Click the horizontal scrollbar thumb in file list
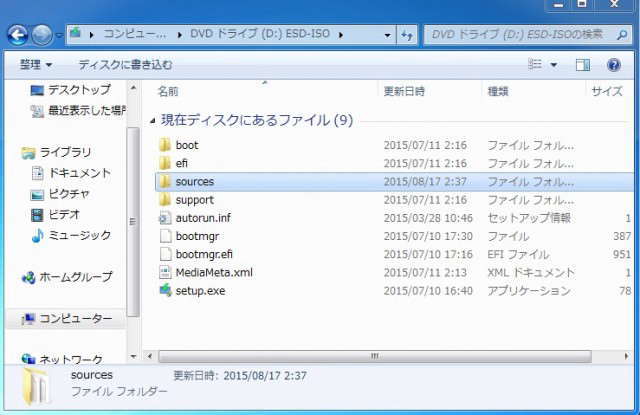This screenshot has height=415, width=640. click(375, 356)
